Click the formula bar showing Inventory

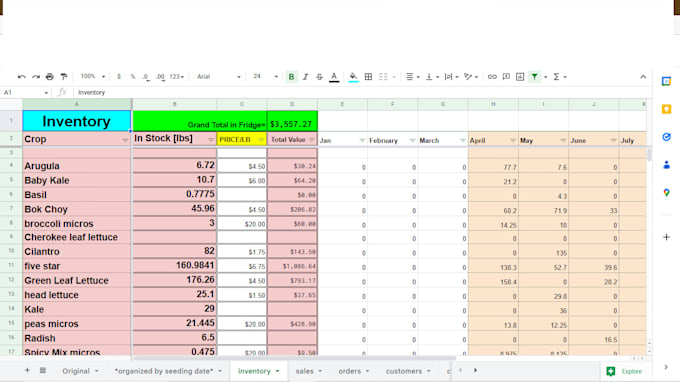point(362,92)
